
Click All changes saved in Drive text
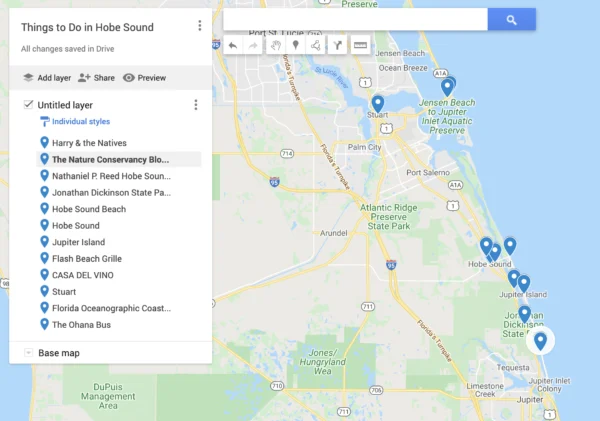67,49
